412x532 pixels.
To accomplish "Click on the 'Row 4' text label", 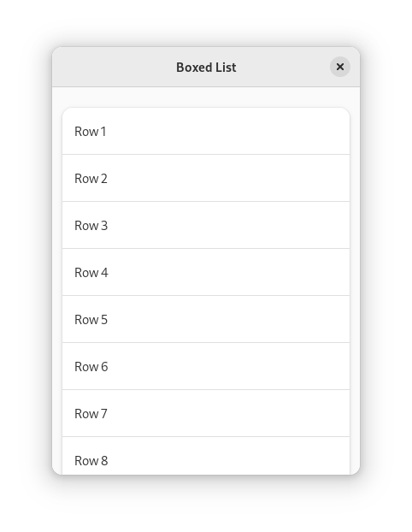I will point(91,273).
